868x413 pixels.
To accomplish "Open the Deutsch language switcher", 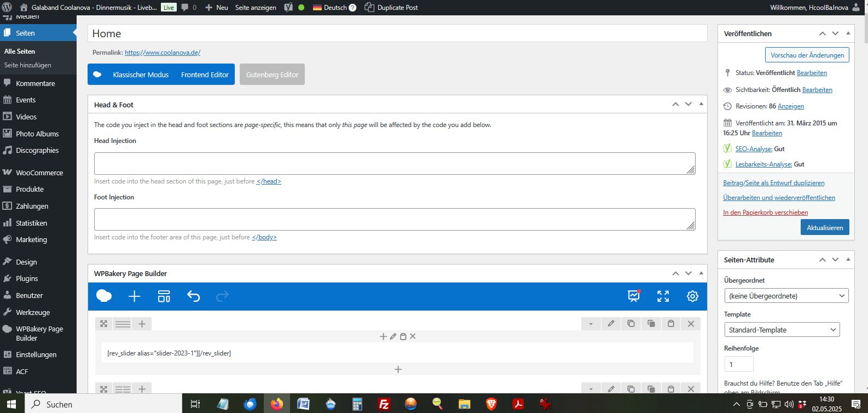I will coord(334,8).
